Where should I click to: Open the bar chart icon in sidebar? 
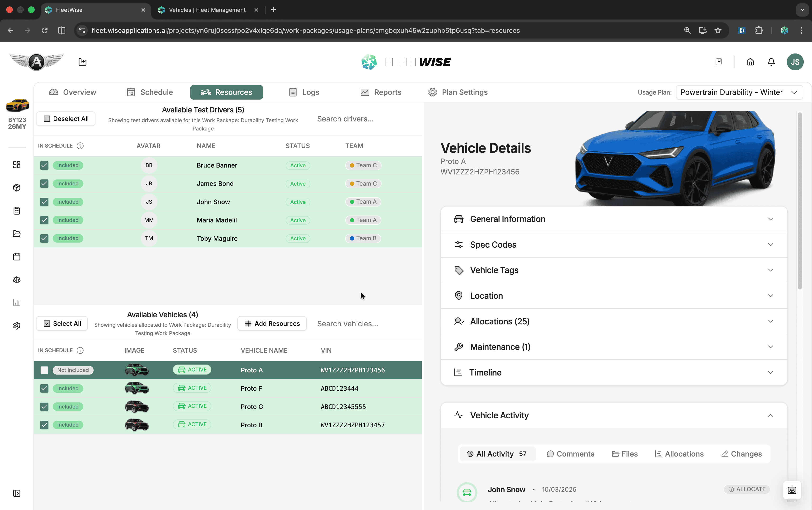click(17, 303)
